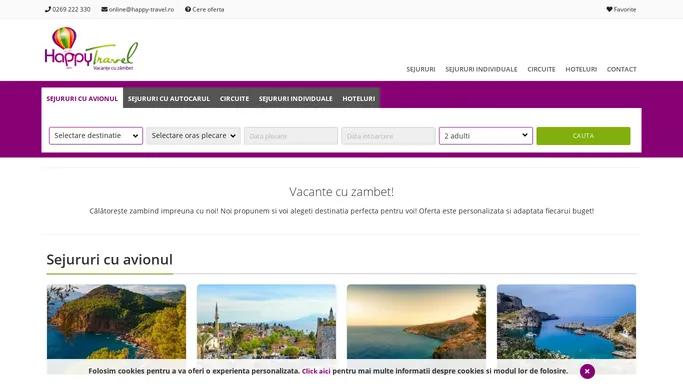683x384 pixels.
Task: Close the cookies notice with the X button
Action: [587, 371]
